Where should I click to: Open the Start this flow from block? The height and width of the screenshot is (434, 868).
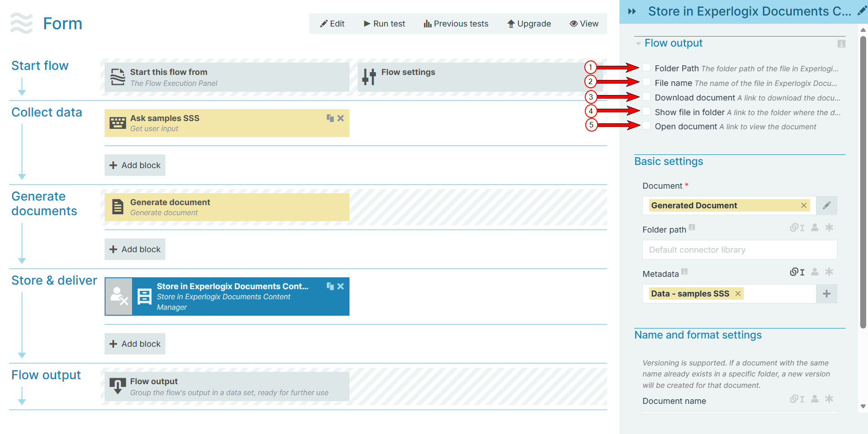[x=227, y=77]
